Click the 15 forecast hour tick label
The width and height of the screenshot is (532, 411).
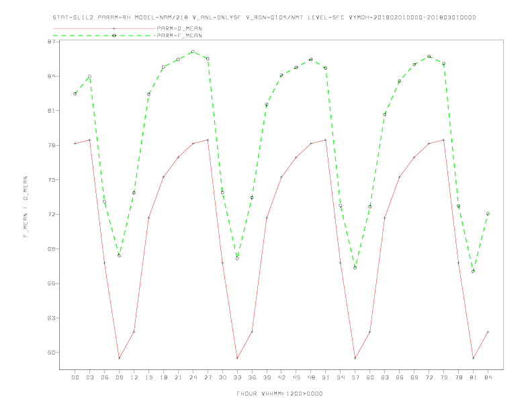click(x=148, y=377)
